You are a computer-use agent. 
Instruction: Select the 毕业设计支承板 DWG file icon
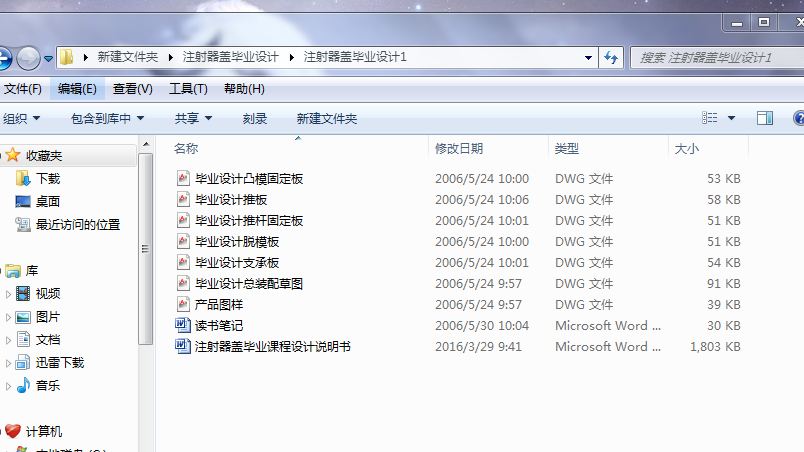pyautogui.click(x=183, y=262)
